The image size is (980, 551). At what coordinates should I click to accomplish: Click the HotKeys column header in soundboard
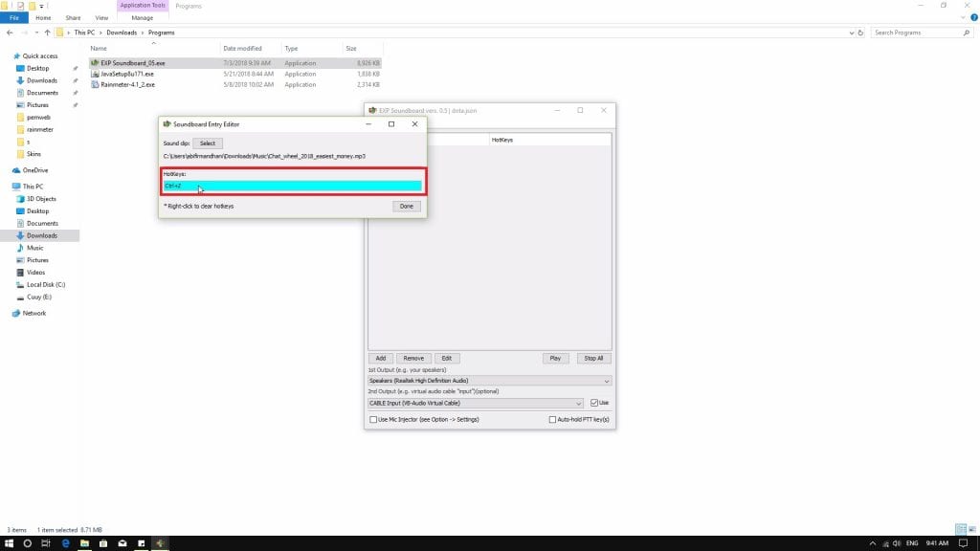pyautogui.click(x=550, y=140)
